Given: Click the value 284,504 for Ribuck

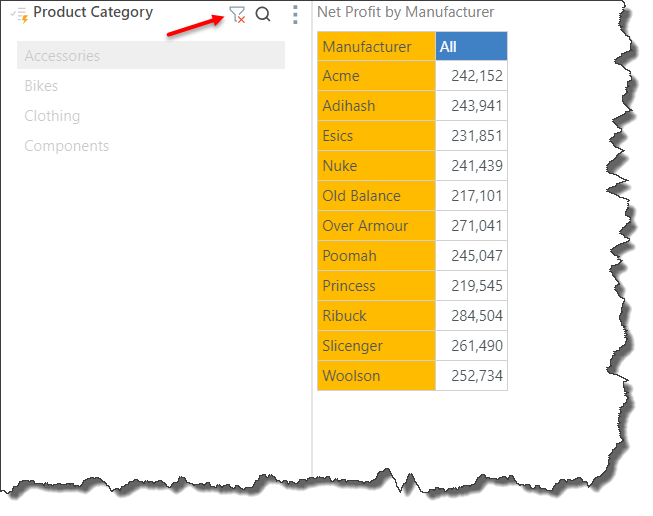Looking at the screenshot, I should coord(471,316).
